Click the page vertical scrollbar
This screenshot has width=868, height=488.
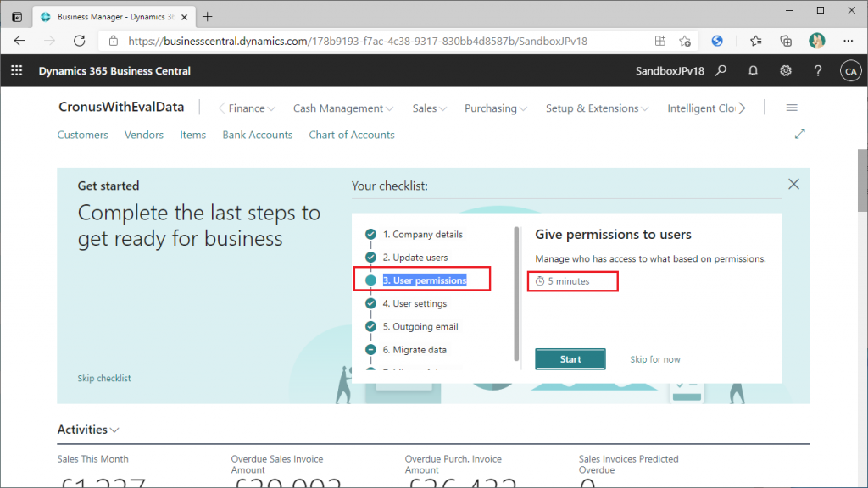[x=862, y=180]
